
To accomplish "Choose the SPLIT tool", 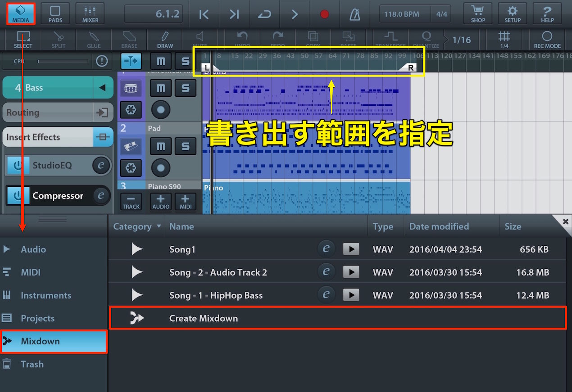I will click(x=58, y=40).
